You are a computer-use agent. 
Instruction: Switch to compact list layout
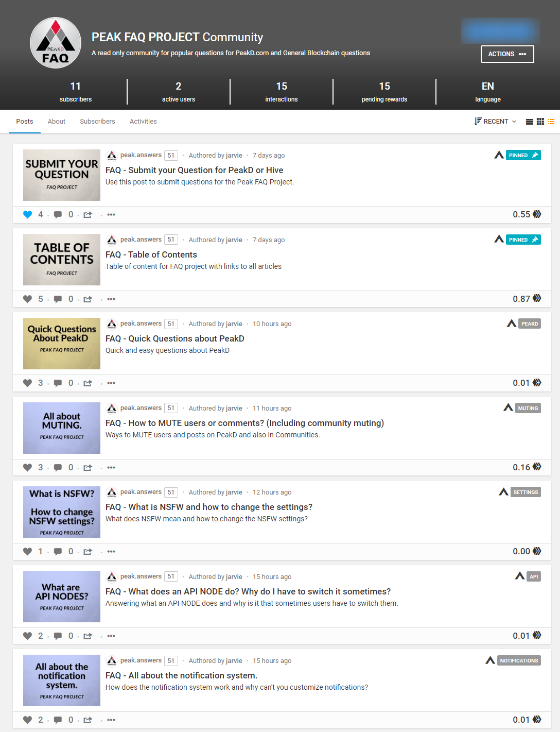pos(551,122)
